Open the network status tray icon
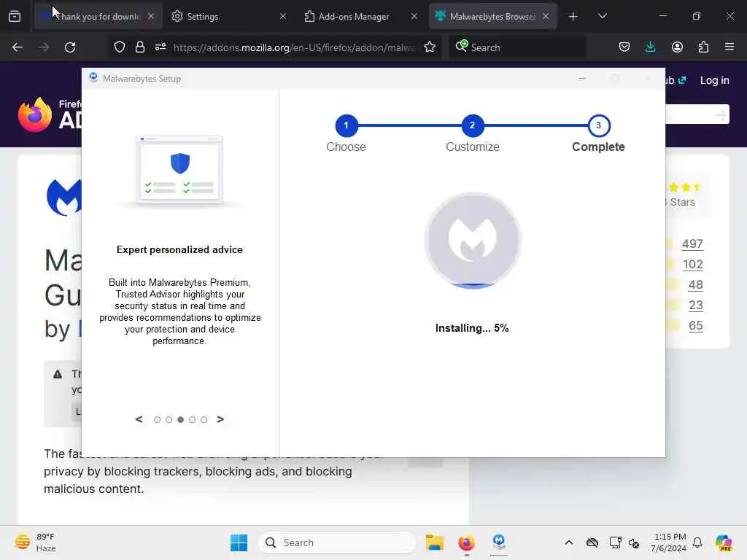This screenshot has height=560, width=747. pos(615,542)
